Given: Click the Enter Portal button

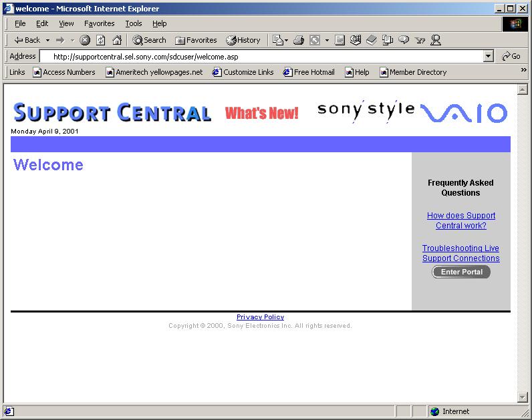Looking at the screenshot, I should (461, 272).
